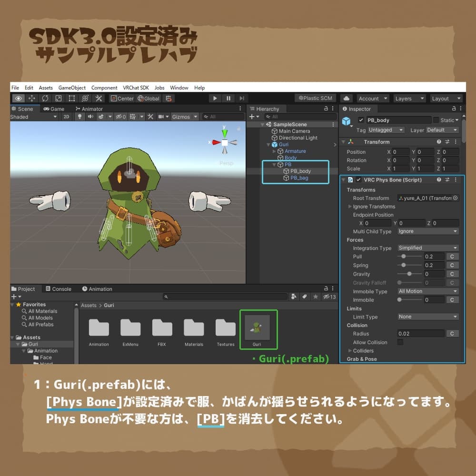The height and width of the screenshot is (476, 476).
Task: Expand the Armature node in Hierarchy
Action: pos(275,151)
